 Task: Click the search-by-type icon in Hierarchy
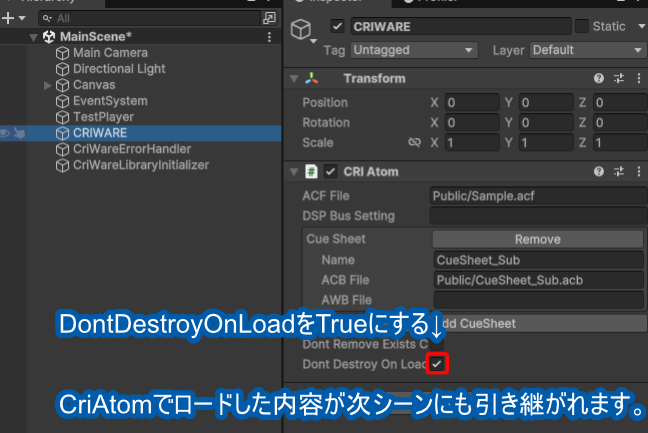coord(269,18)
